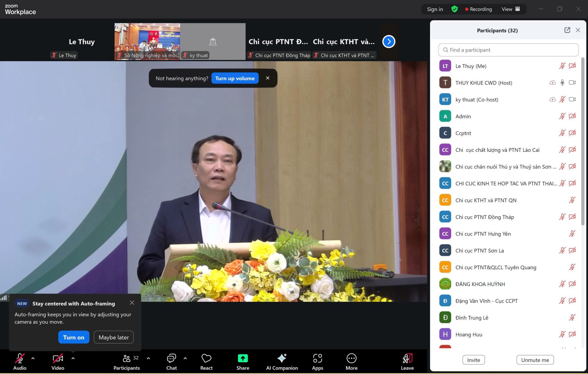
Task: Pop out the Participants panel
Action: (567, 30)
